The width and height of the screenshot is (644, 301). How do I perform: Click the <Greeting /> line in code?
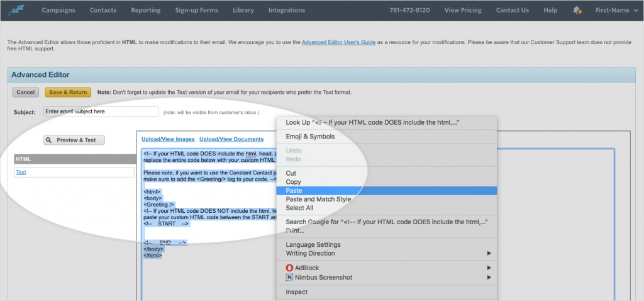coord(159,205)
